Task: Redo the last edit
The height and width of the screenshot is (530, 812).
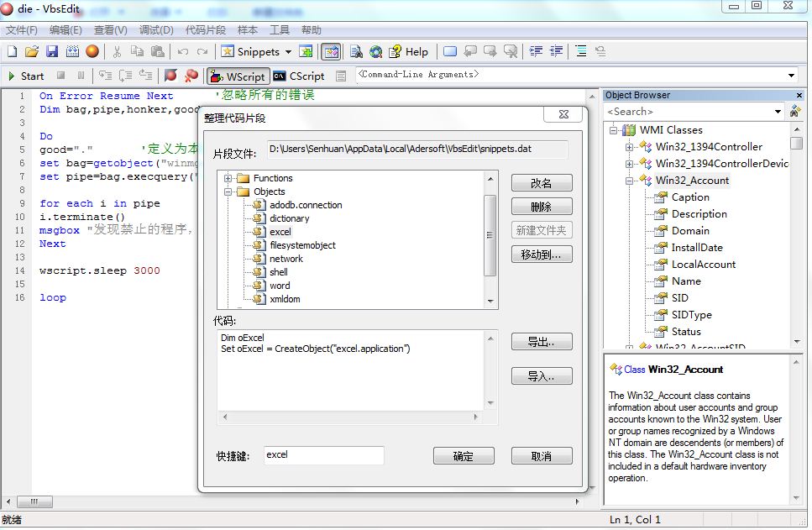Action: click(x=202, y=51)
